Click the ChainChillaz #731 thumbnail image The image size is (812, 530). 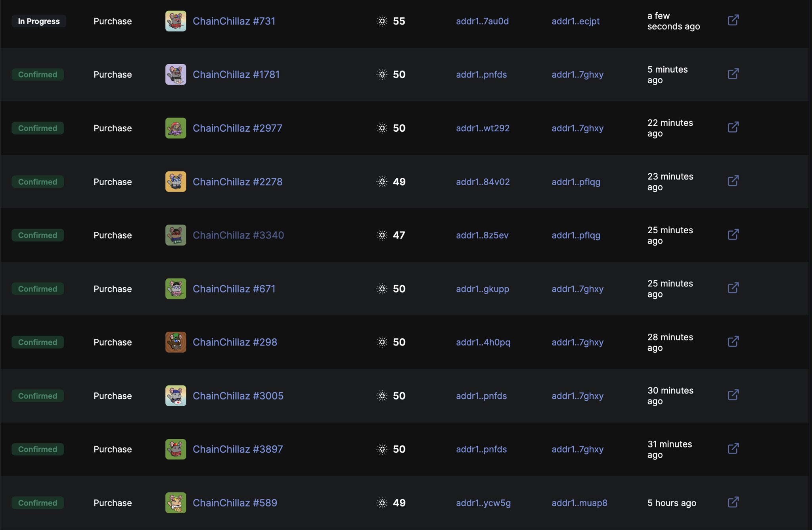[x=176, y=21]
